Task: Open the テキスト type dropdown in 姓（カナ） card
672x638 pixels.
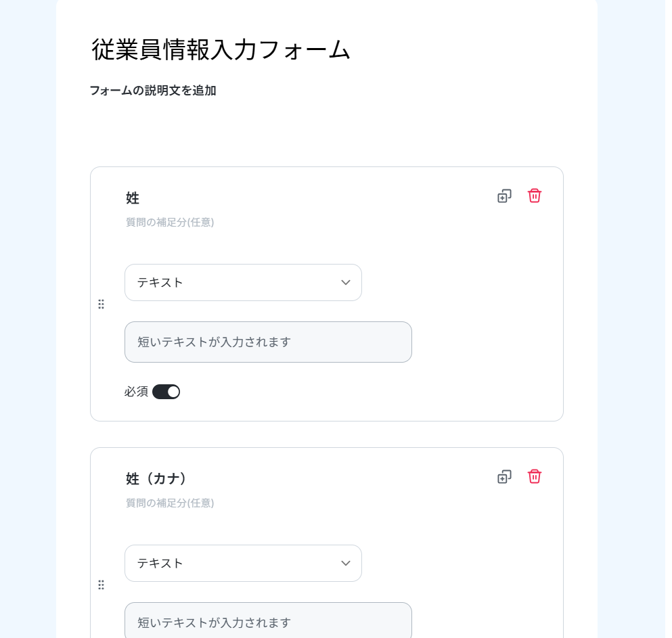Action: point(243,563)
